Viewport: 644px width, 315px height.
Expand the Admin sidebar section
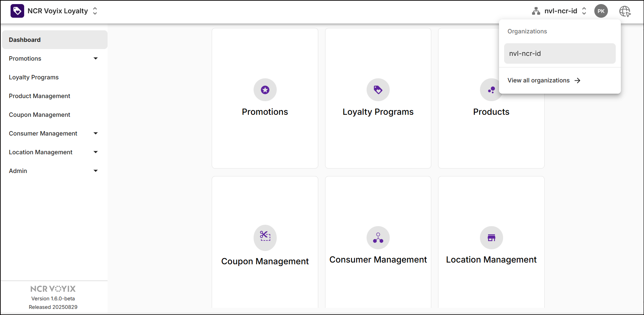pyautogui.click(x=96, y=171)
